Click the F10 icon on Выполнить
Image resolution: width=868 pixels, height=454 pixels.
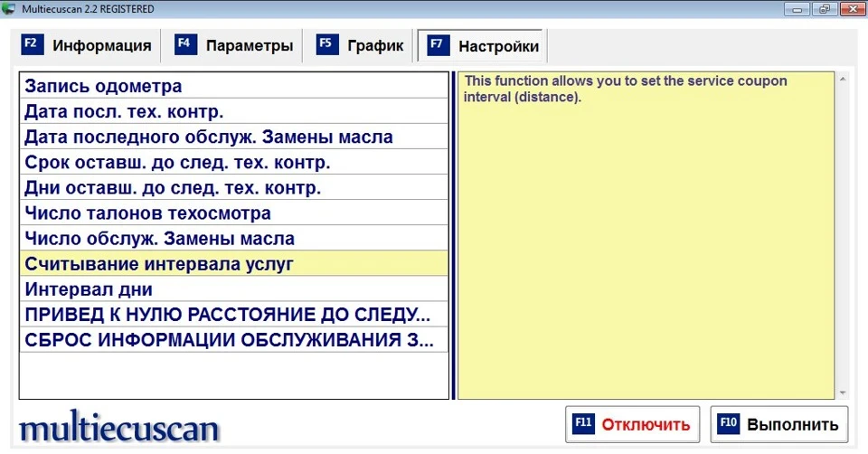(729, 423)
